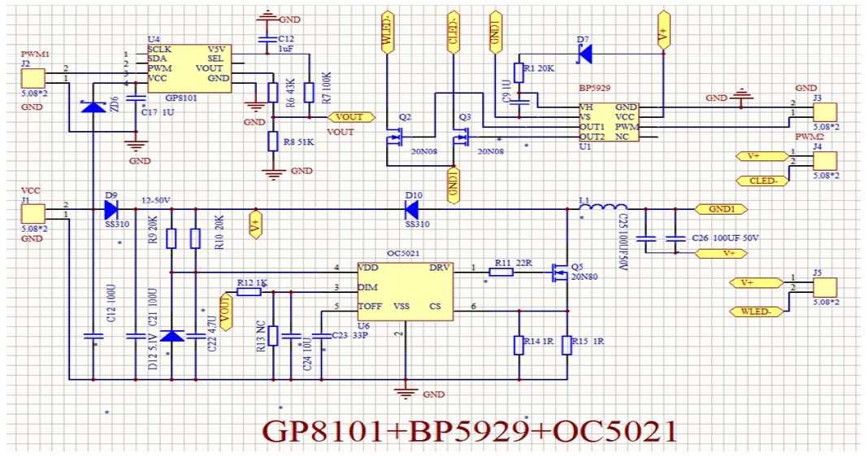Select the VOUT net port right of R7
The height and width of the screenshot is (458, 868).
tap(352, 117)
